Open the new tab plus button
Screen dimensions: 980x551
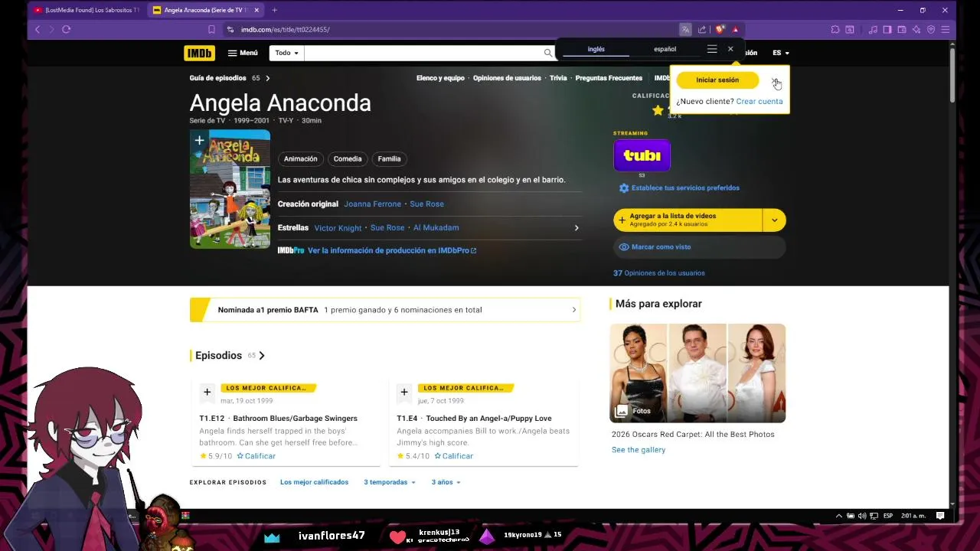click(x=274, y=10)
